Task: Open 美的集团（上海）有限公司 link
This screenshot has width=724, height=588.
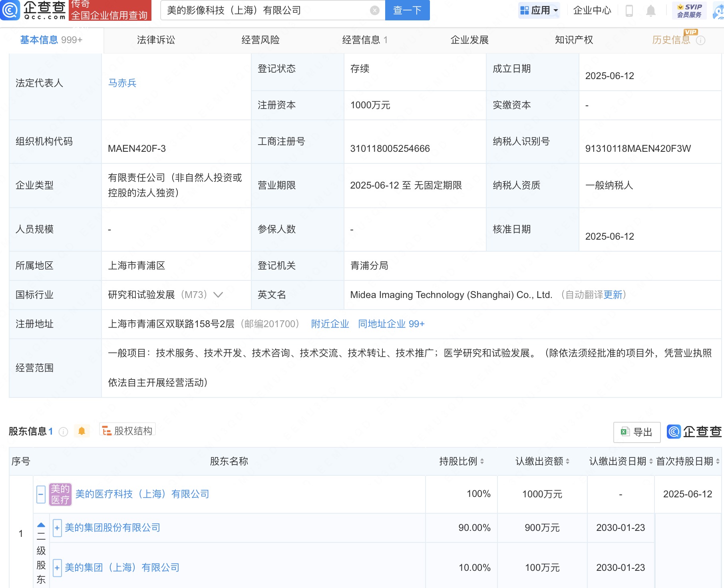Action: [122, 568]
